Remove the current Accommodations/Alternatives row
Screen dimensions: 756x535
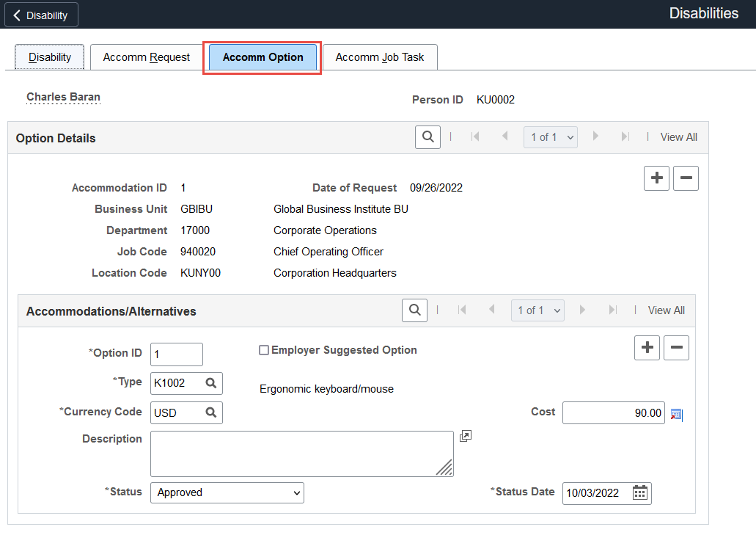676,348
